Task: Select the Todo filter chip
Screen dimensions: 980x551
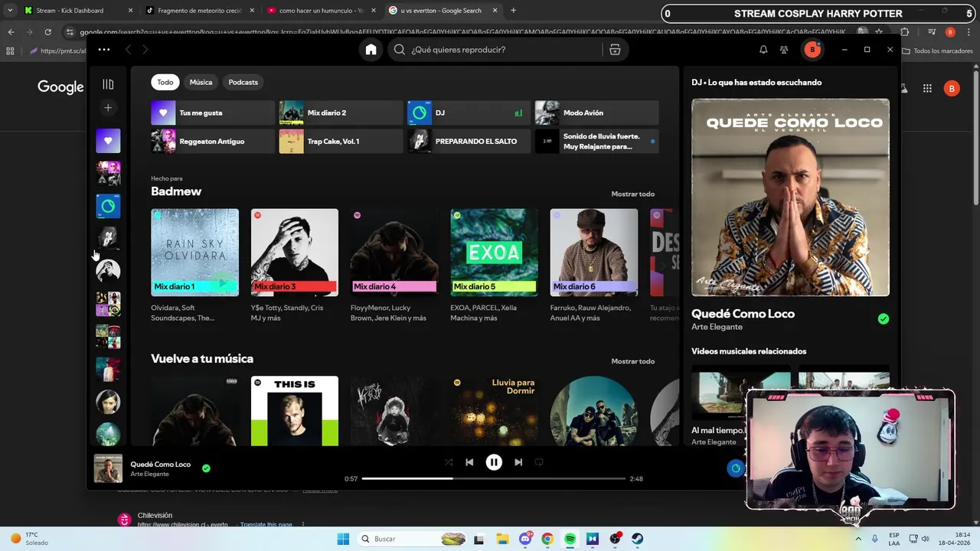Action: [165, 82]
